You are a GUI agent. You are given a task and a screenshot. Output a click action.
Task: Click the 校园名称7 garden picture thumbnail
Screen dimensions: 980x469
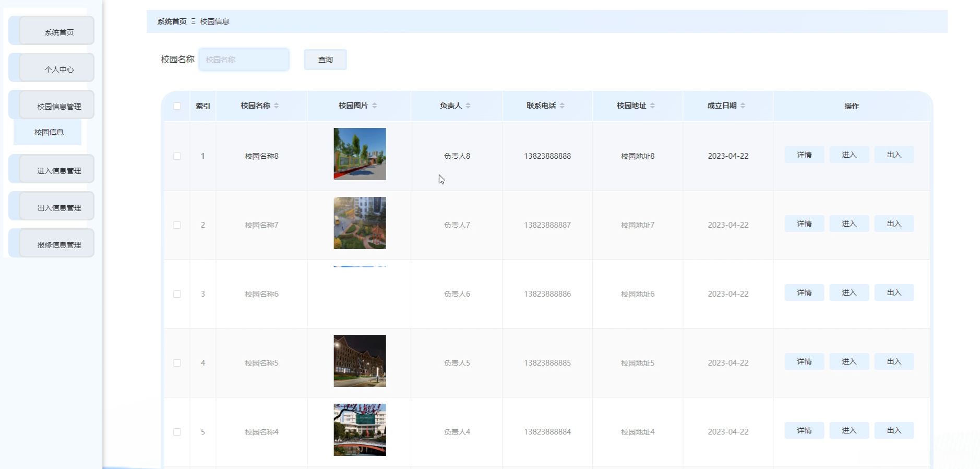click(x=360, y=223)
